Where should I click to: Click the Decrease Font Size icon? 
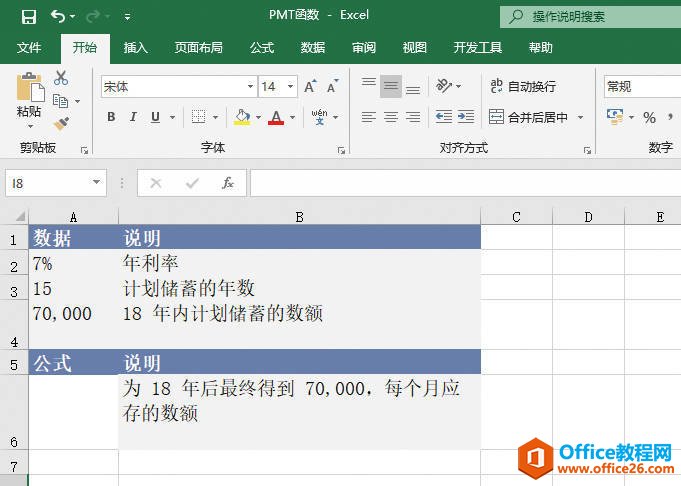coord(333,86)
